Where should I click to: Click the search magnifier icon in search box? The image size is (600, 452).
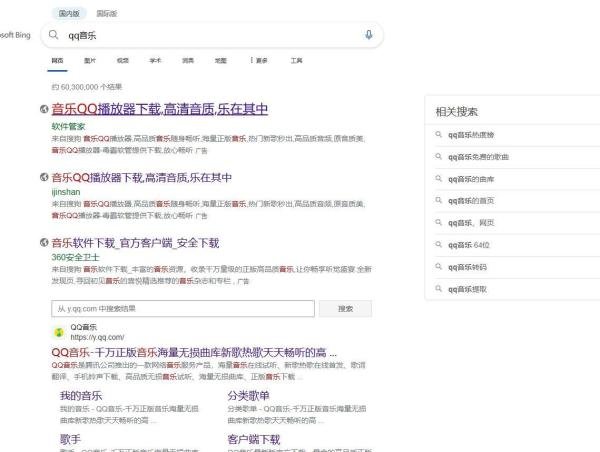pyautogui.click(x=54, y=35)
